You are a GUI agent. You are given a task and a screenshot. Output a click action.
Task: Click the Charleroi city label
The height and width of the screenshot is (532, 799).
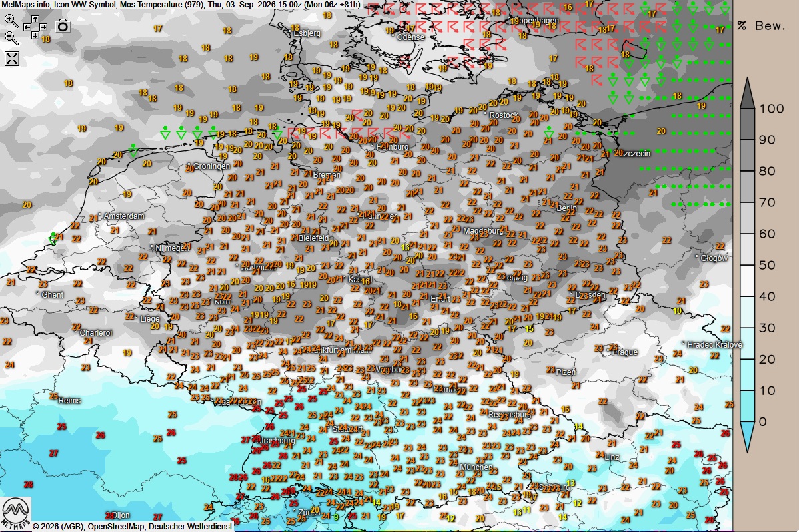tap(96, 333)
